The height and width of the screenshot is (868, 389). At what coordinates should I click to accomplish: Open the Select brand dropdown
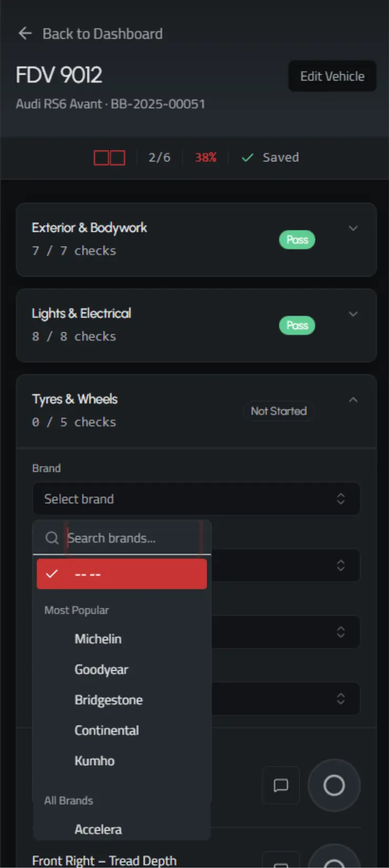196,498
